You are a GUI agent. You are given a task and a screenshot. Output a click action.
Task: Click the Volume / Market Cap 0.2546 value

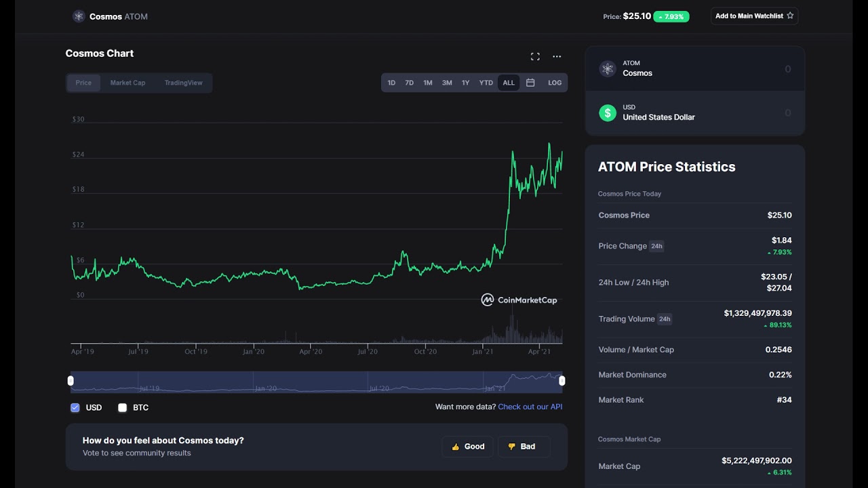click(778, 350)
